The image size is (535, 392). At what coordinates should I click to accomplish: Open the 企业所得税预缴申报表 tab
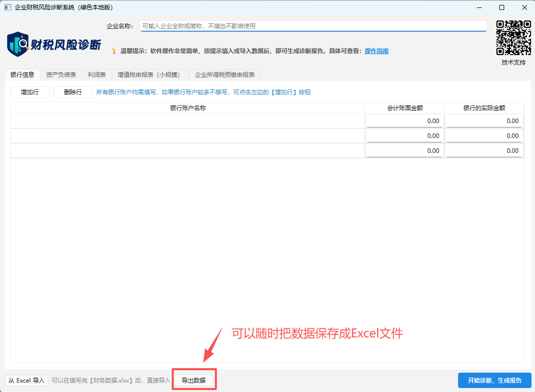pos(224,75)
